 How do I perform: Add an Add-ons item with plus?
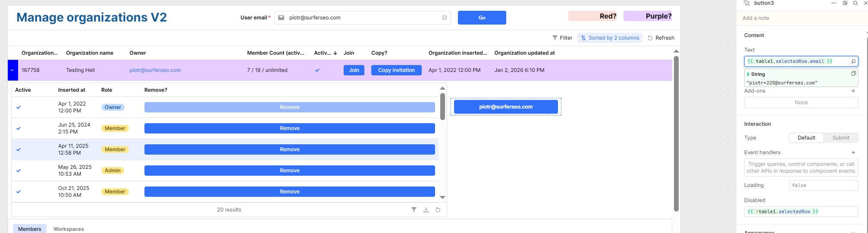pyautogui.click(x=853, y=91)
